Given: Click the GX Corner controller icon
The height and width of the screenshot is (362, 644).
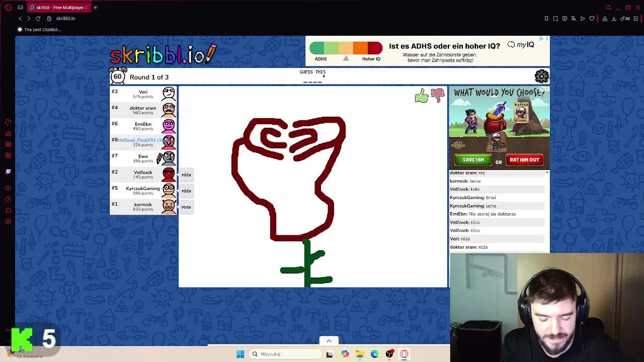Looking at the screenshot, I should coord(20,8).
